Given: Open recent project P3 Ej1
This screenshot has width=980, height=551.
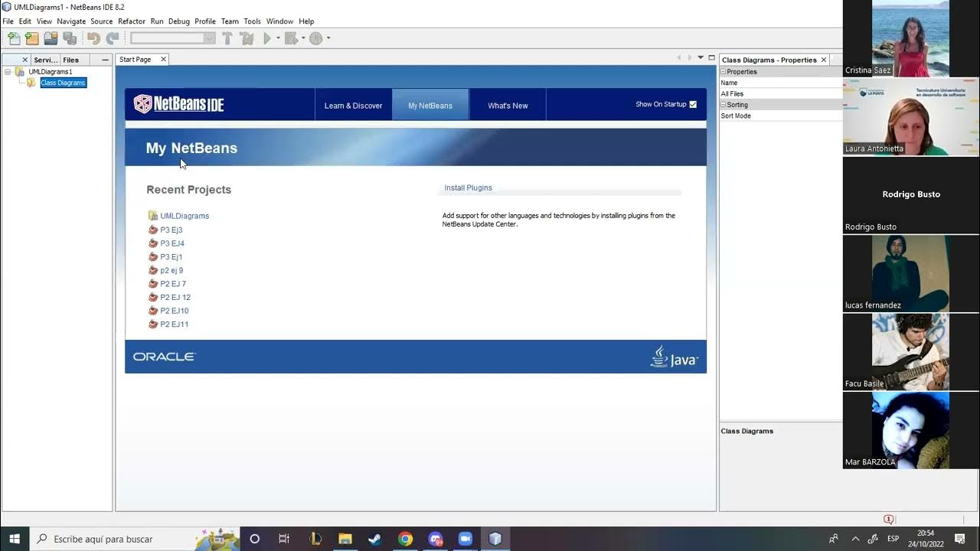Looking at the screenshot, I should click(x=171, y=257).
